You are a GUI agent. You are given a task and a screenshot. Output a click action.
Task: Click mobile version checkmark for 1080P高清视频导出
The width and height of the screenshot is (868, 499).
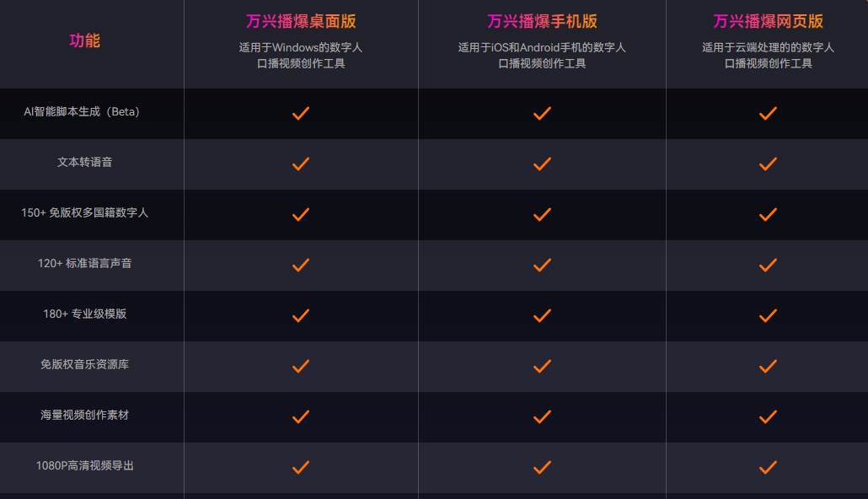(x=542, y=468)
